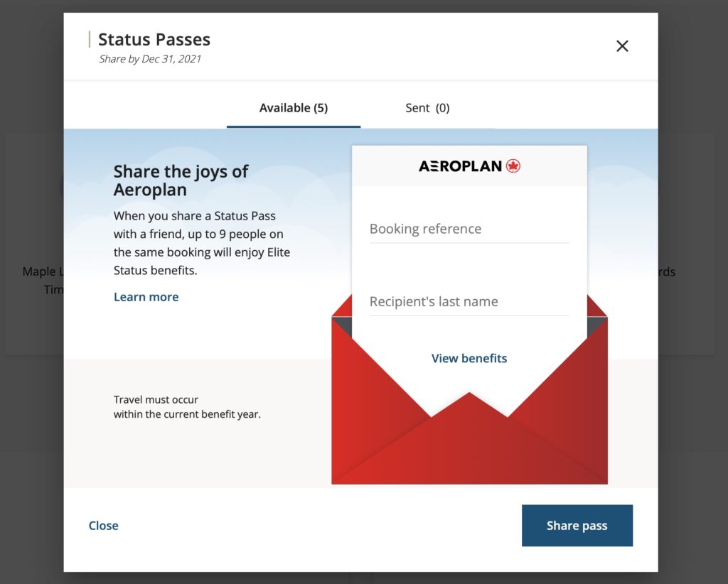
Task: Click the red maple leaf Aeroplan icon
Action: point(513,166)
